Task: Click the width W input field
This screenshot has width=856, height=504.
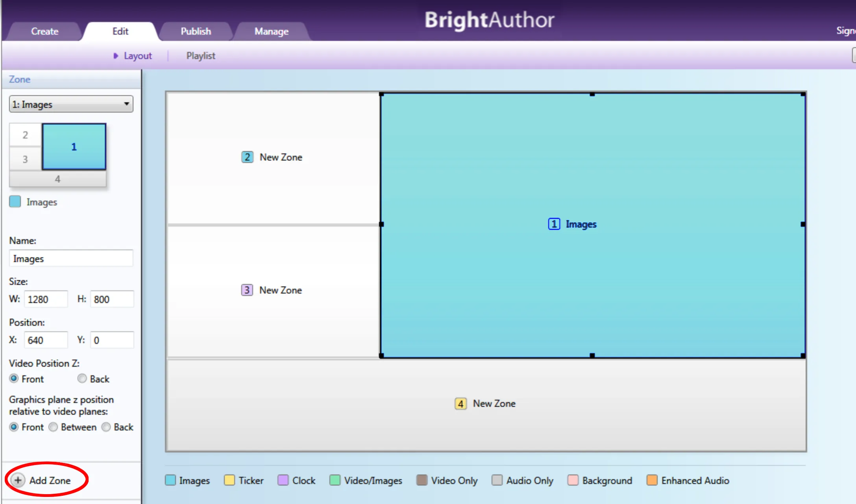Action: tap(46, 299)
